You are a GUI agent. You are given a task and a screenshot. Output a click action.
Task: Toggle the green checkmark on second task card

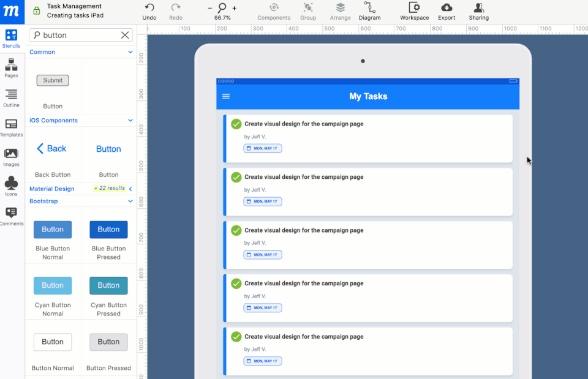(236, 177)
